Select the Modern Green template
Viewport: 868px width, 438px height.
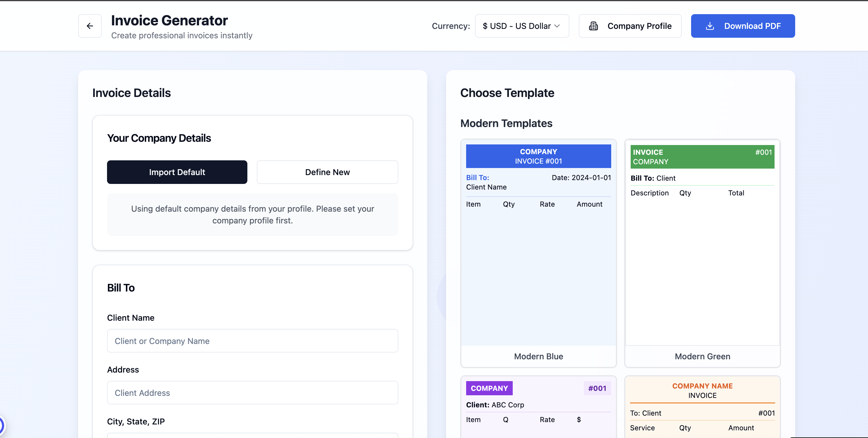[x=702, y=253]
